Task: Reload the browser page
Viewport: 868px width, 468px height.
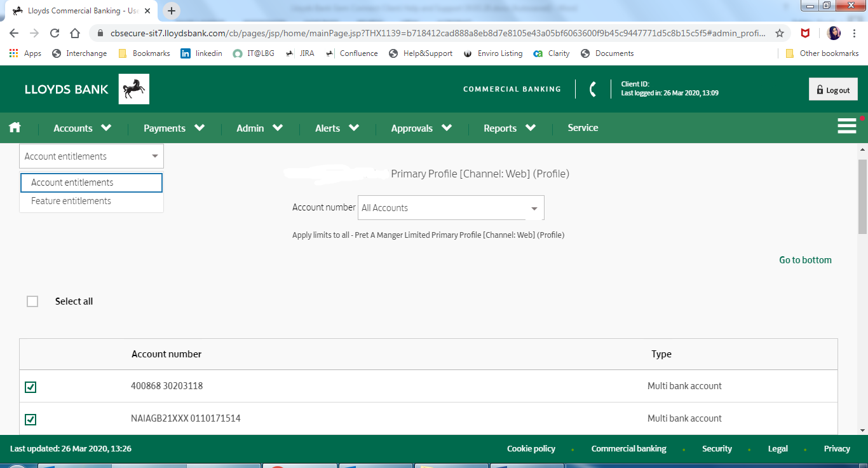Action: [x=55, y=33]
